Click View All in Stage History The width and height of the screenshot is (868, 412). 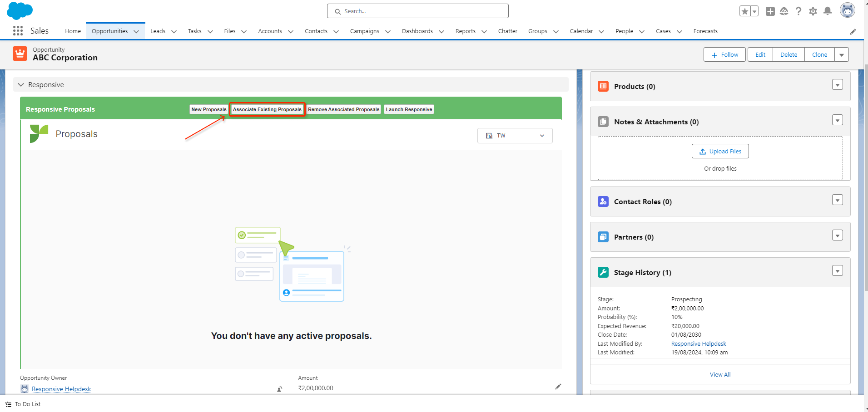point(720,374)
